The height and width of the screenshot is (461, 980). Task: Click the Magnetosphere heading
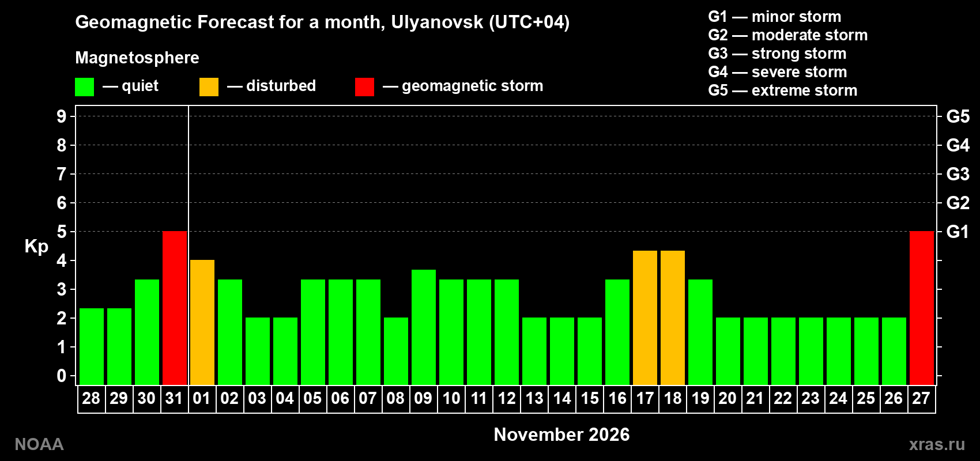click(x=137, y=58)
